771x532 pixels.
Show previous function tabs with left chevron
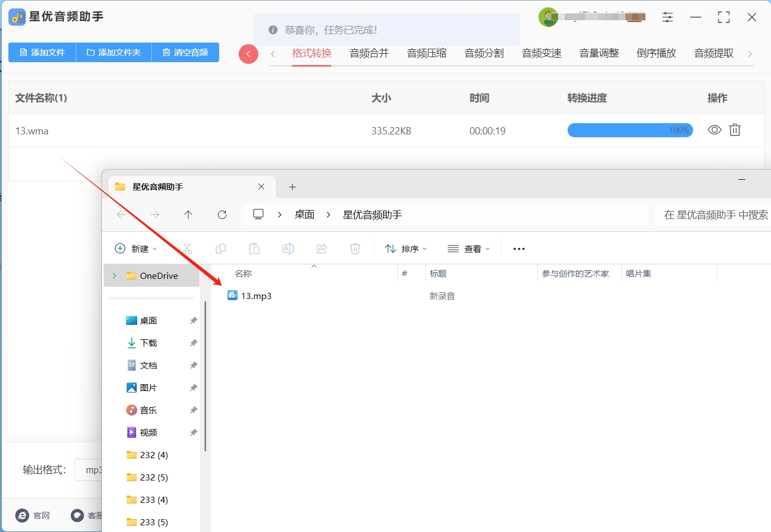[x=273, y=54]
